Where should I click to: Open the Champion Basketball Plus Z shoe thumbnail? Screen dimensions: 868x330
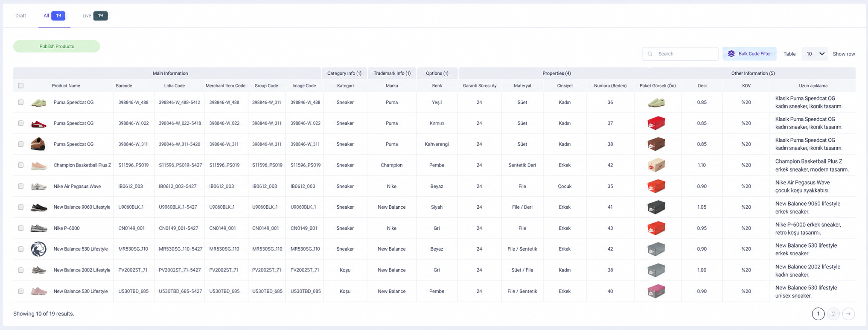38,165
